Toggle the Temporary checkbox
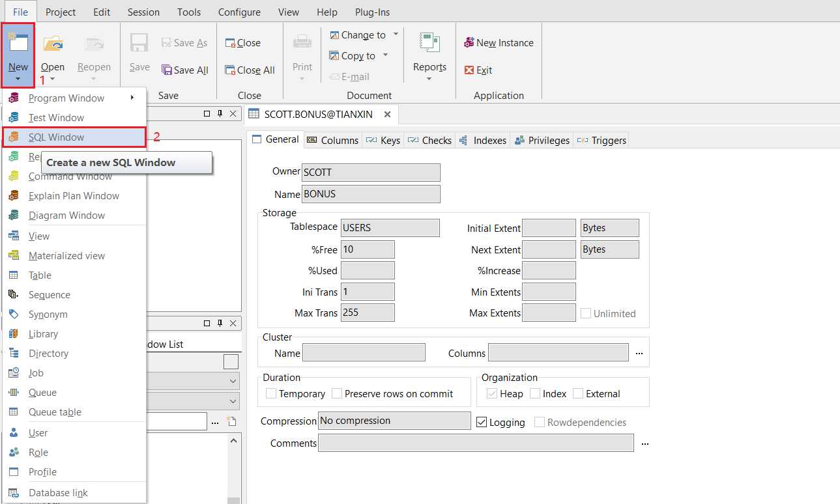The image size is (840, 504). point(271,394)
